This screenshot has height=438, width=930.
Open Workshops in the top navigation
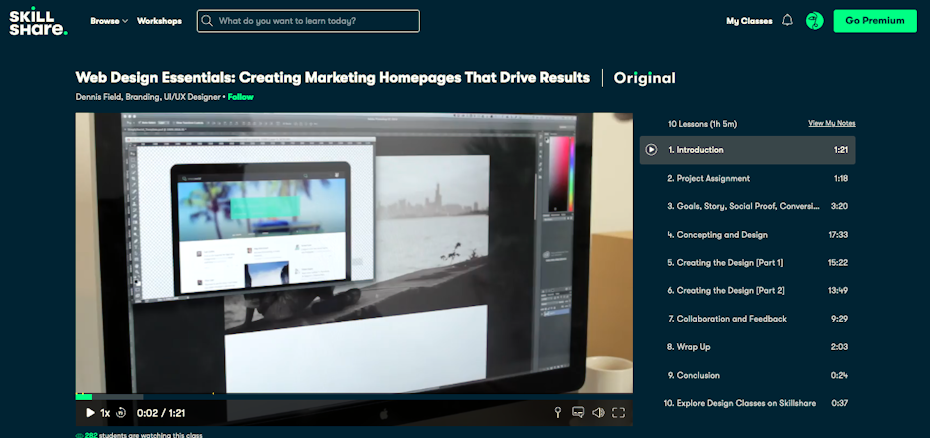pos(159,21)
